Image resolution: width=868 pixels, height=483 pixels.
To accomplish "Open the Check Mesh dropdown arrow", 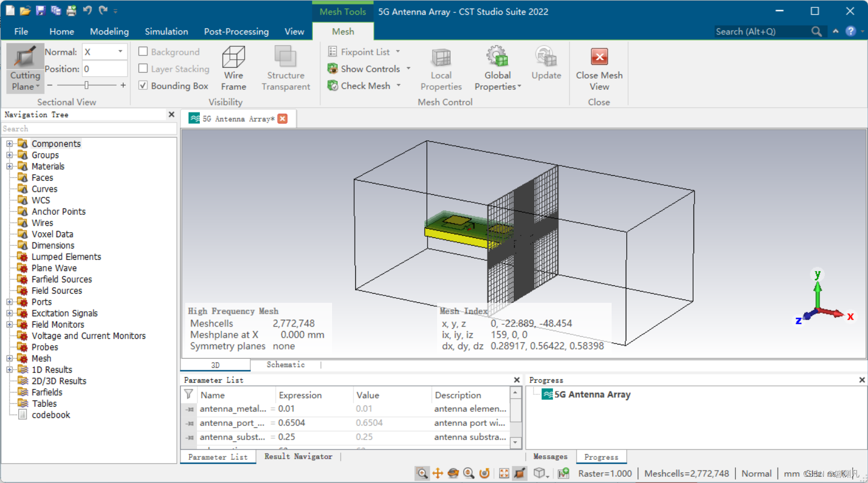I will tap(399, 85).
